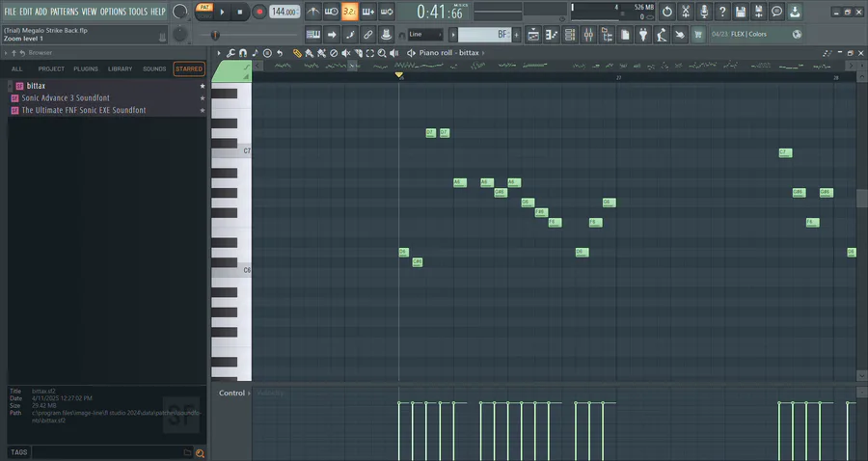Switch browser to the SOUNDS tab
The width and height of the screenshot is (868, 461).
(x=154, y=69)
